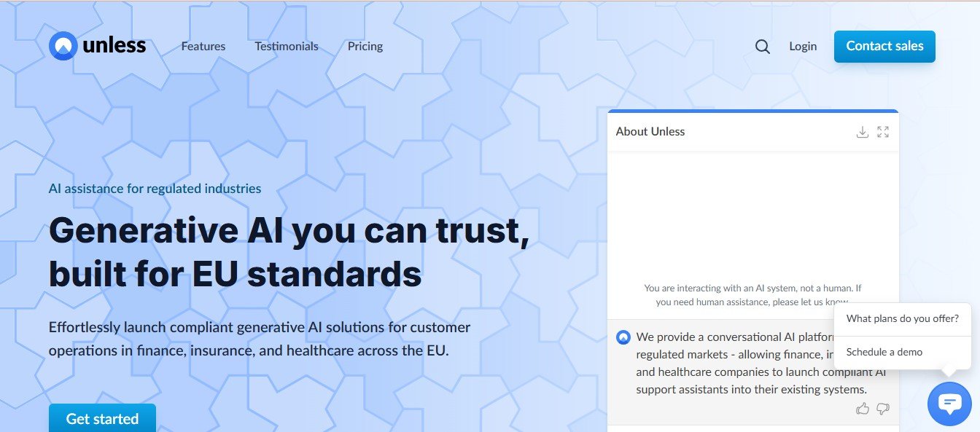Open the Pricing page
This screenshot has height=432, width=980.
[365, 47]
